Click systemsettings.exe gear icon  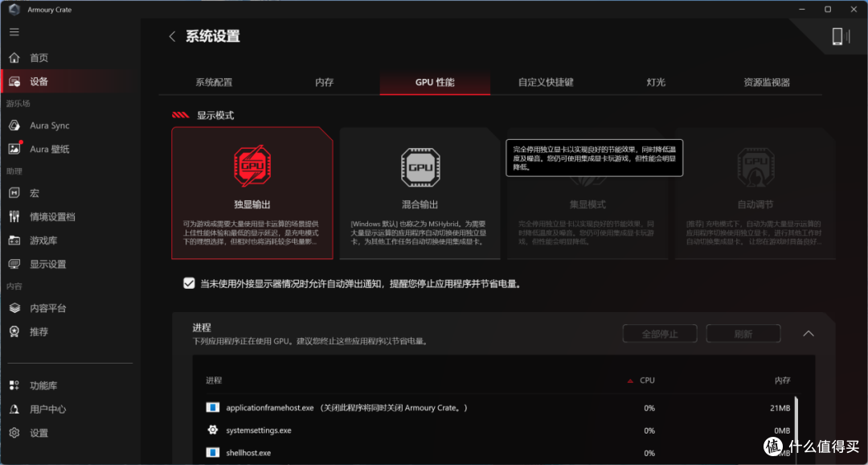(212, 430)
